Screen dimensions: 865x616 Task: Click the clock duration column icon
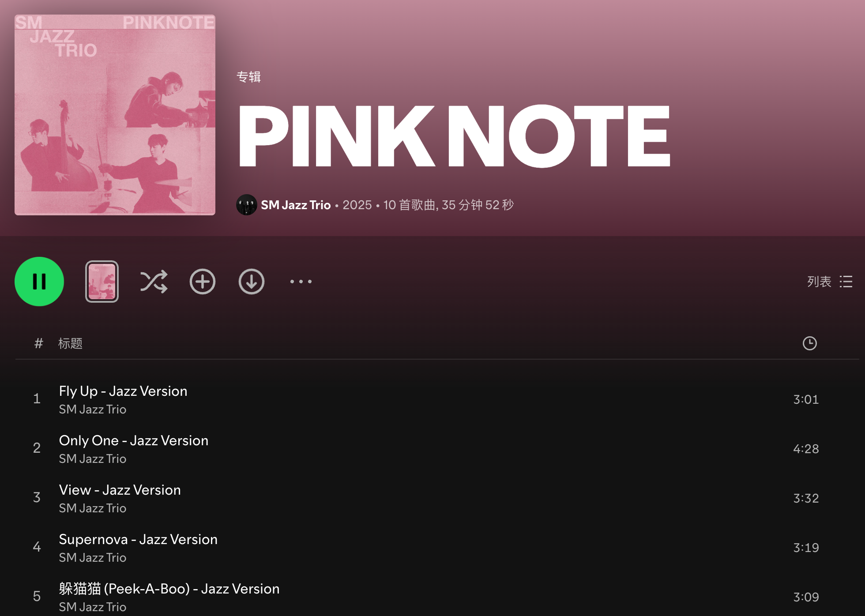click(x=809, y=343)
